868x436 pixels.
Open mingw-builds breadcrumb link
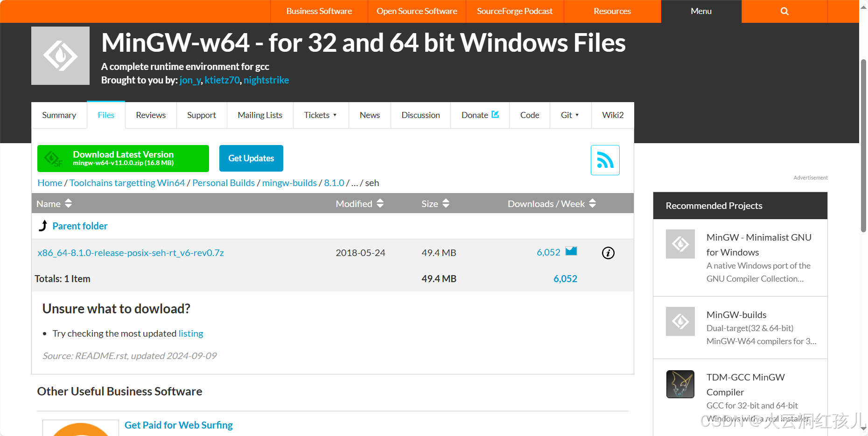click(289, 183)
